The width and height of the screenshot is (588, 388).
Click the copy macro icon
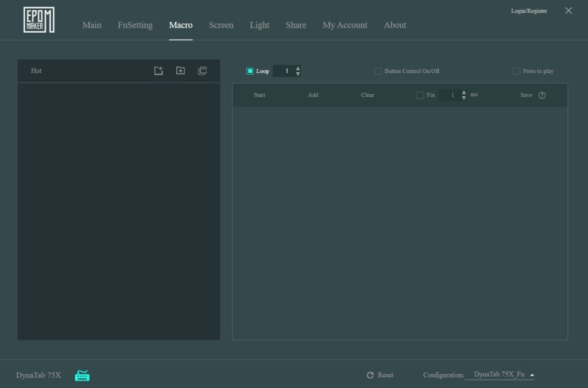[x=202, y=71]
